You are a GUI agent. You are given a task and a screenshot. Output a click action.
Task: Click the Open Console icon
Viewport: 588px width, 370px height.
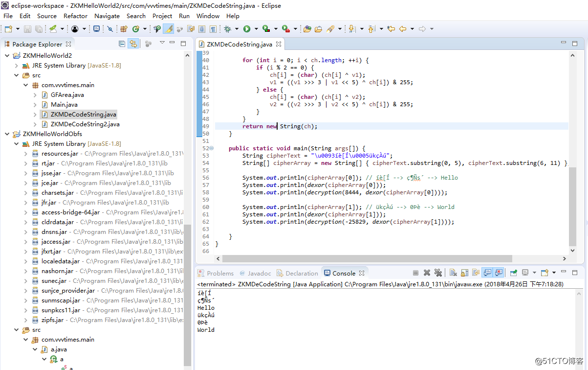click(544, 273)
